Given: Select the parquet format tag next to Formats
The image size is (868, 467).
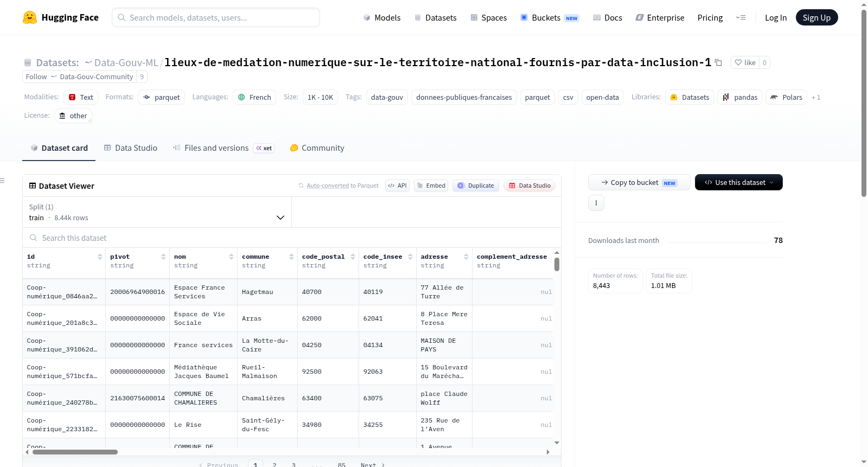Looking at the screenshot, I should click(x=162, y=97).
